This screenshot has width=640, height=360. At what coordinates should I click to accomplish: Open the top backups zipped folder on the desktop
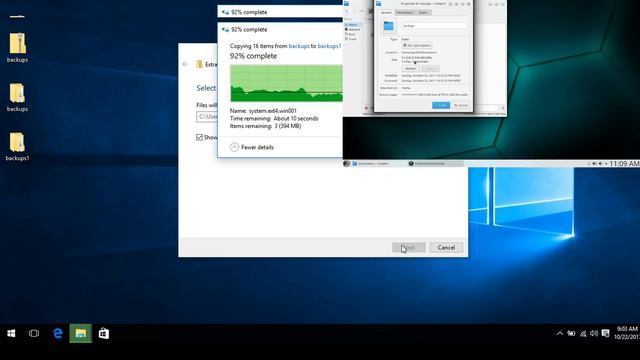click(17, 48)
